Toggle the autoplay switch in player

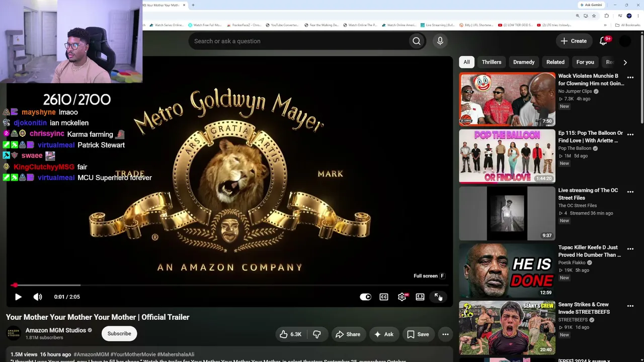[366, 297]
